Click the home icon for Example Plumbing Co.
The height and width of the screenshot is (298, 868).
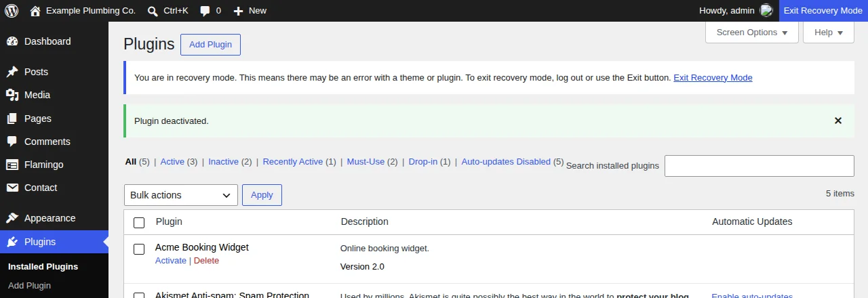(x=35, y=11)
